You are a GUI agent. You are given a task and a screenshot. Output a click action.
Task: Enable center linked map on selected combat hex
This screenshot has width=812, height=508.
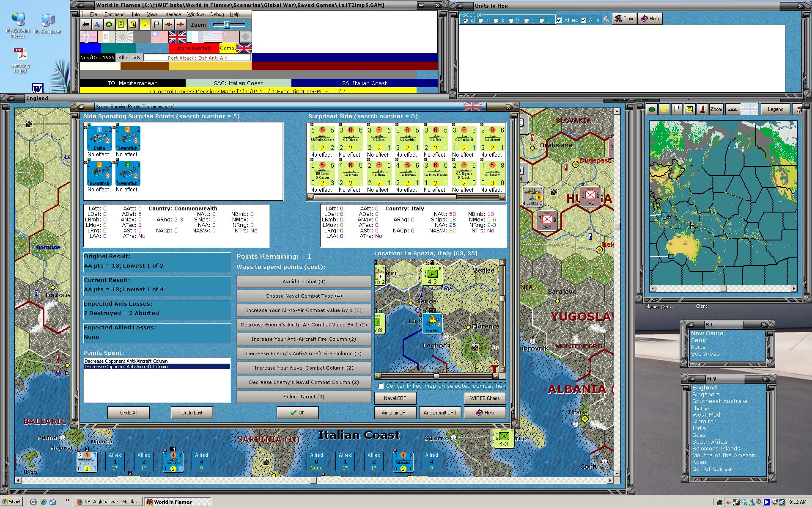[381, 386]
